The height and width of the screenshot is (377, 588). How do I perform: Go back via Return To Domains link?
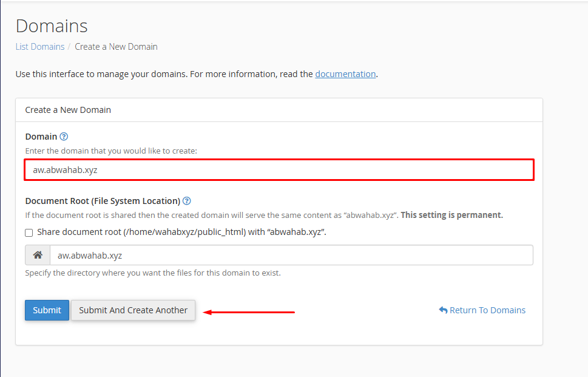(487, 310)
